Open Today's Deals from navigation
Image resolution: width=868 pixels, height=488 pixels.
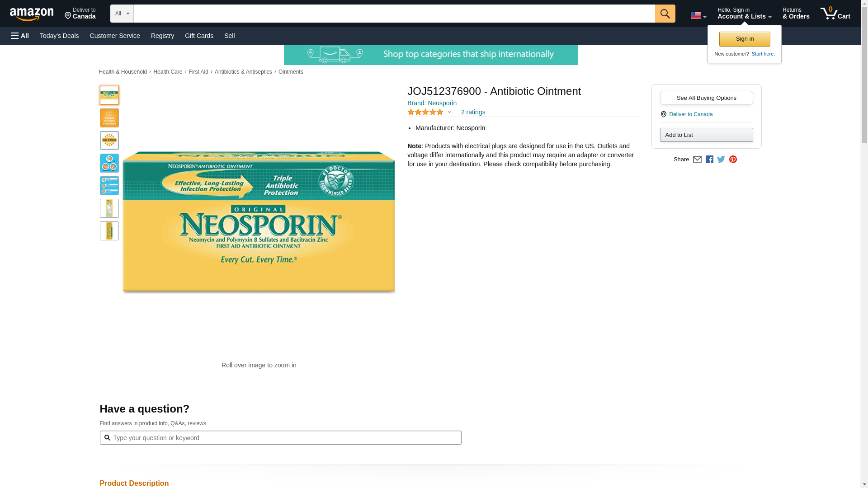[59, 36]
